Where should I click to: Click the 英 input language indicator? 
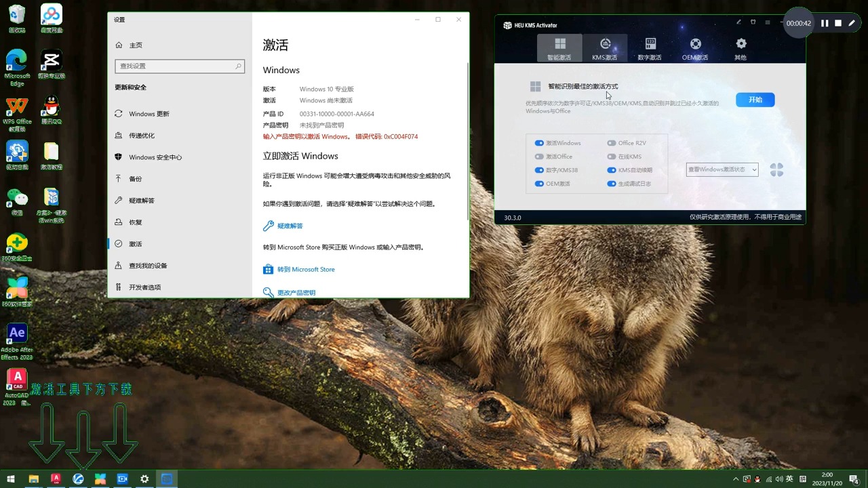pos(790,479)
